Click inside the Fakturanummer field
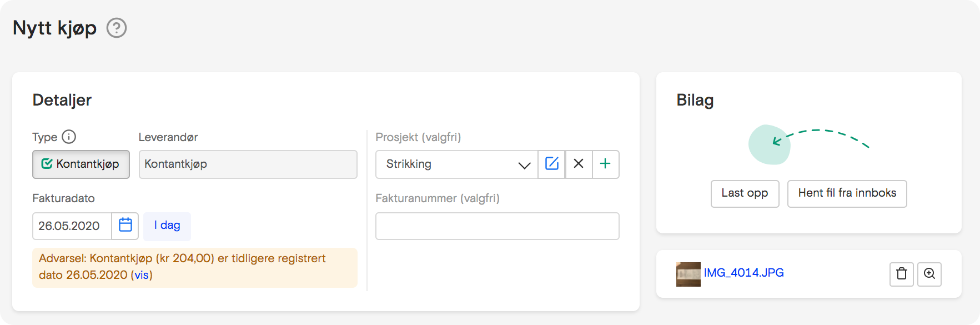The height and width of the screenshot is (325, 980). point(496,226)
